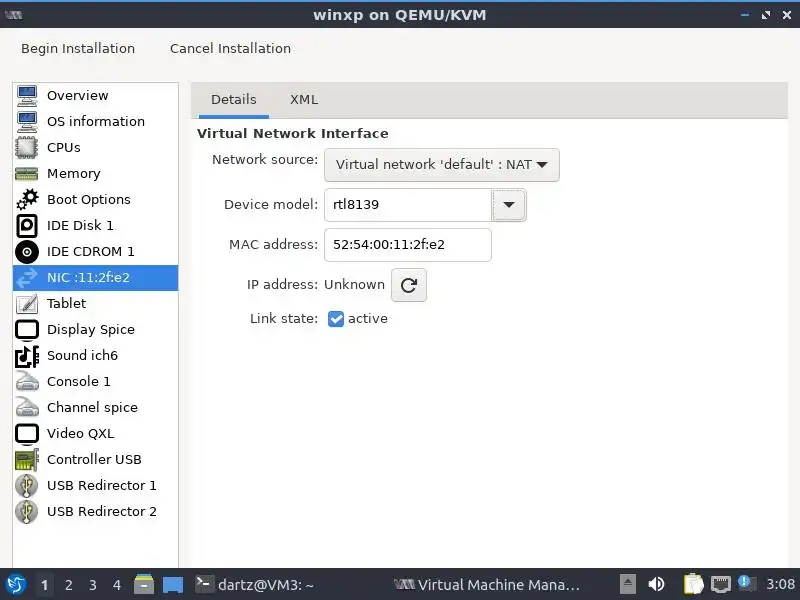Open the file manager taskbar icon
Viewport: 800px width, 600px height.
(144, 584)
